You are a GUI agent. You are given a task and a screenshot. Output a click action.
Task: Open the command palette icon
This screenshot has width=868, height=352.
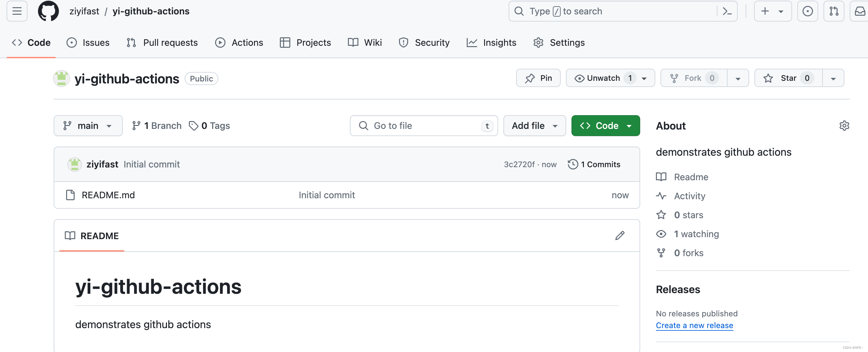pos(727,11)
